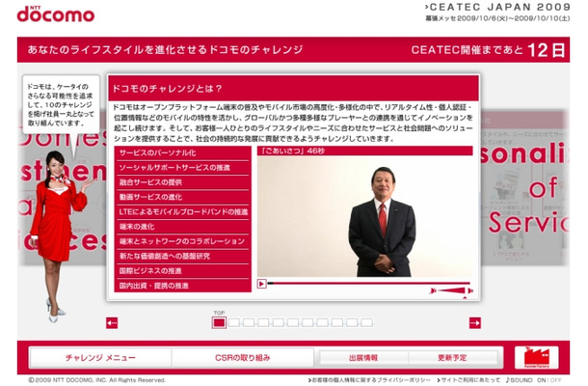Open 'サービスのパーソナル化' menu item
The image size is (588, 386).
[183, 153]
